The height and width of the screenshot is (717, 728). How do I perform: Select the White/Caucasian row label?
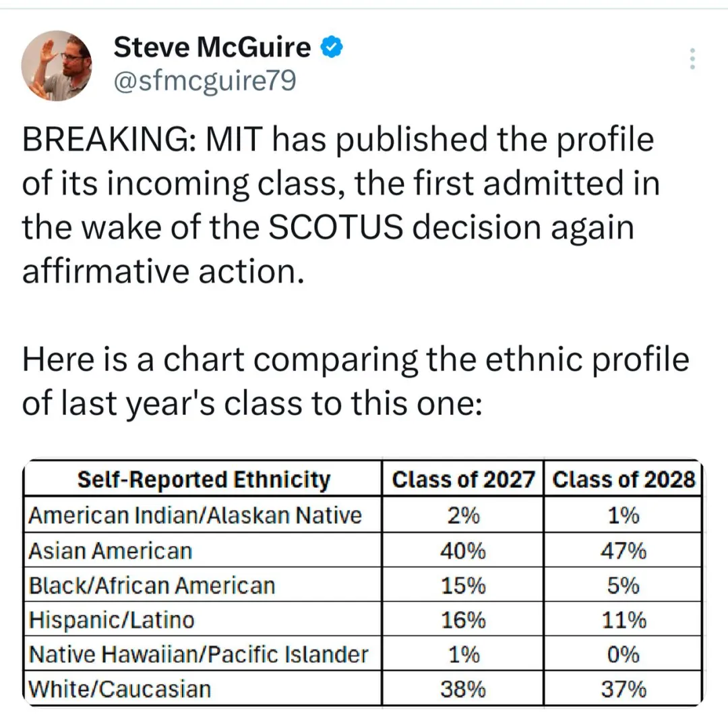[x=120, y=688]
